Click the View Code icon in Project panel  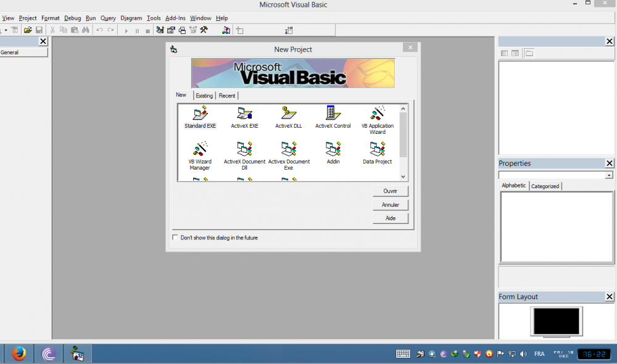[505, 53]
